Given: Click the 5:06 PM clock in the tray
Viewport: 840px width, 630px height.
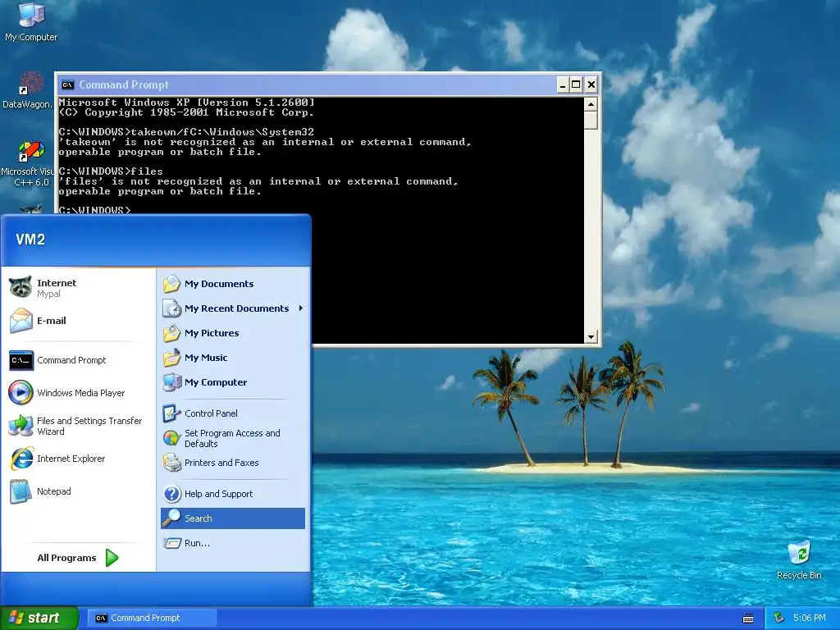Looking at the screenshot, I should click(809, 618).
